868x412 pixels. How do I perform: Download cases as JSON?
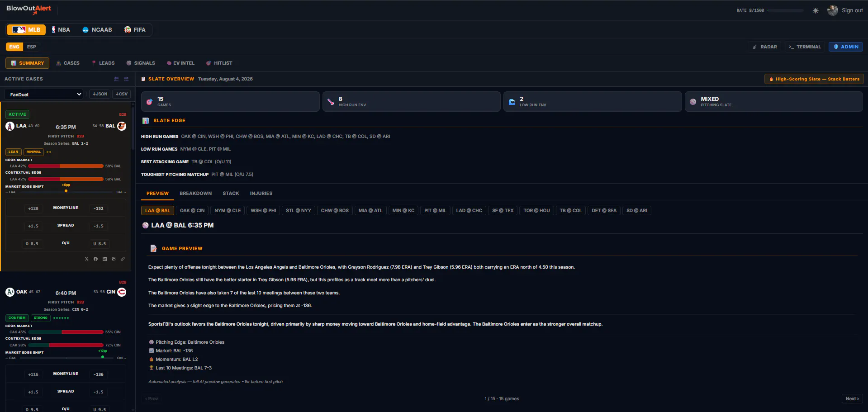tap(100, 94)
